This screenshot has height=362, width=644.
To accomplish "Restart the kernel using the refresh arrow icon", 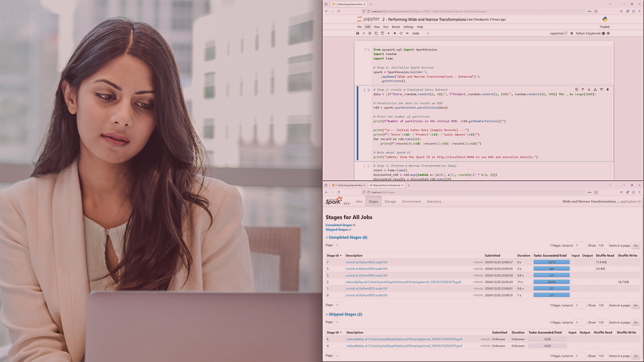I will 401,33.
